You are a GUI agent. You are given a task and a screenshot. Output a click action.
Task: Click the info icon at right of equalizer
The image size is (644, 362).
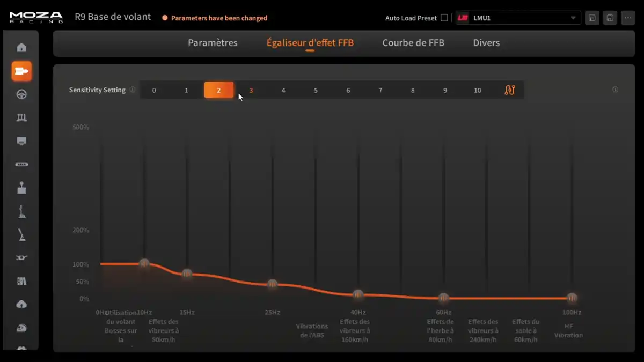(x=615, y=90)
